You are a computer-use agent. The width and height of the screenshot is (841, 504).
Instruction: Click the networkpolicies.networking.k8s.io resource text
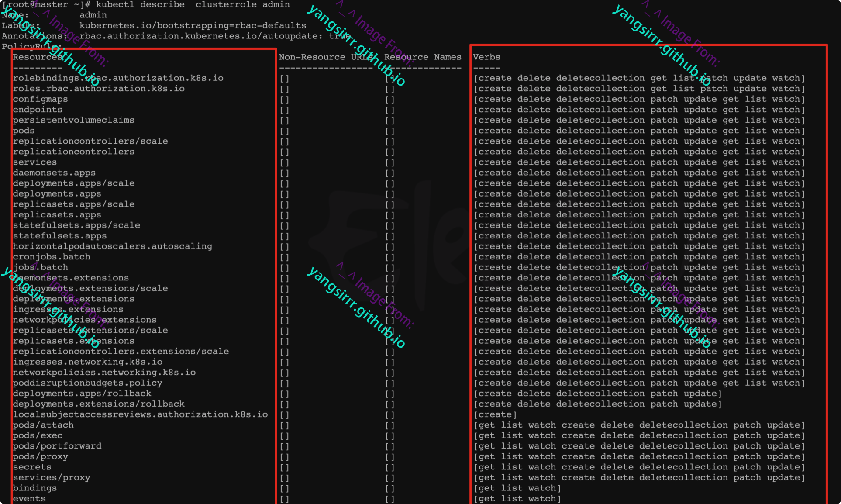tap(104, 373)
